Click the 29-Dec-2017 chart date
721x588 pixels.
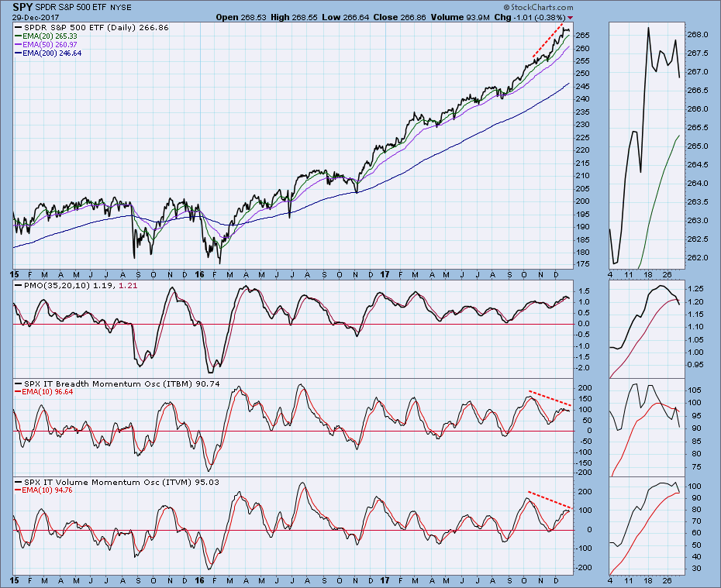34,17
